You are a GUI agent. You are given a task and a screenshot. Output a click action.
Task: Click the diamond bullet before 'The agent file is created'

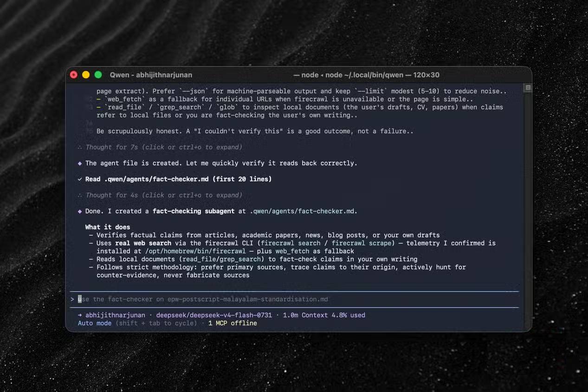pyautogui.click(x=80, y=163)
